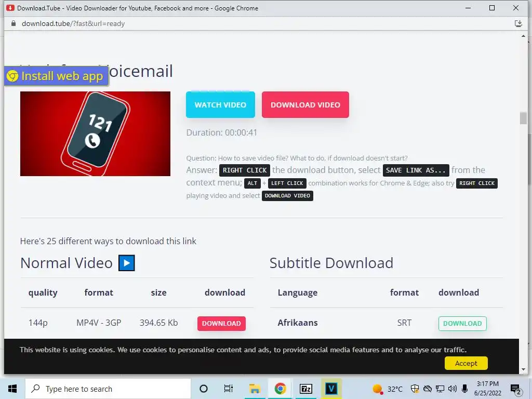Download the Afrikaans SRT subtitle
532x399 pixels.
pos(462,323)
